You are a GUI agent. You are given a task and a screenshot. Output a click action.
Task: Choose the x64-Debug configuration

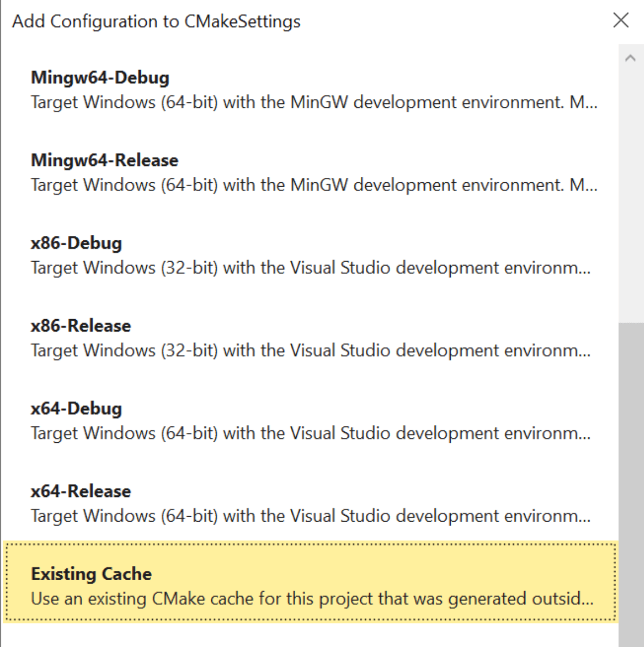76,408
